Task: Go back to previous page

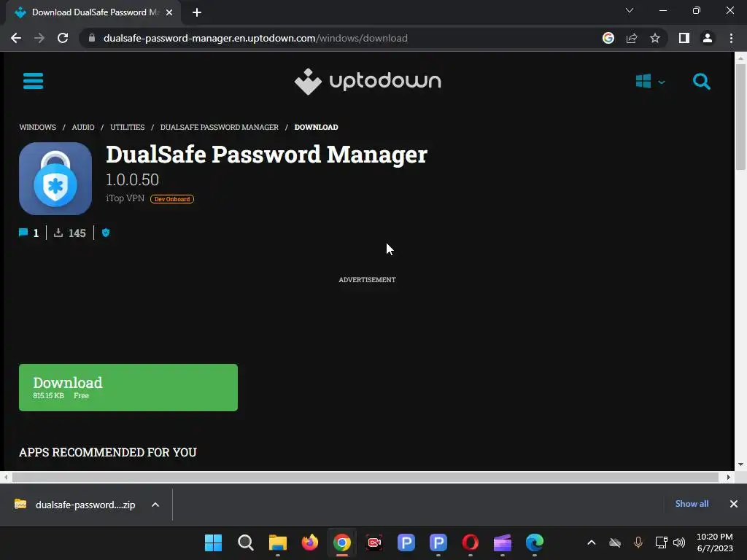Action: point(16,38)
